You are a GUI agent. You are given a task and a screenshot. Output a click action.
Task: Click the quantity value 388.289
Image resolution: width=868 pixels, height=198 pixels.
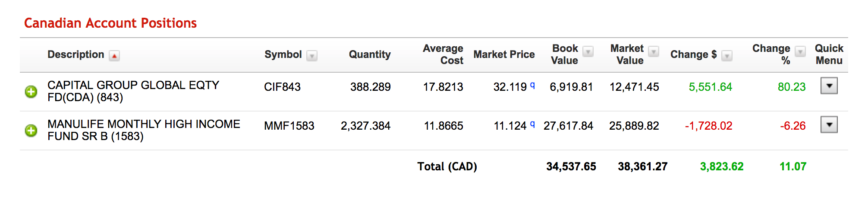pyautogui.click(x=371, y=87)
